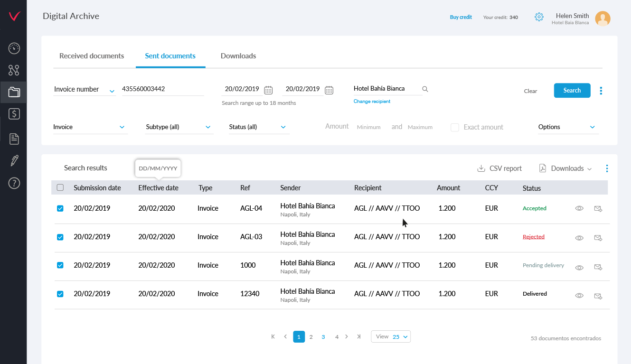
Task: Resend invoice 12340 via envelope icon
Action: pyautogui.click(x=598, y=296)
